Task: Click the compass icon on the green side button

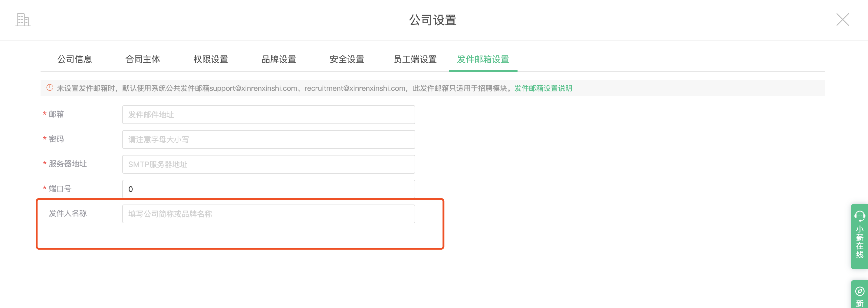Action: coord(860,291)
